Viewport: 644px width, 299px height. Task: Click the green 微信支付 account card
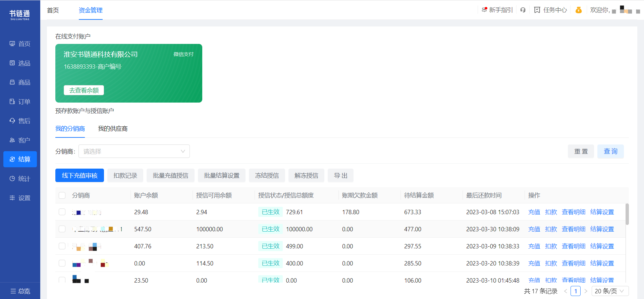[x=129, y=73]
